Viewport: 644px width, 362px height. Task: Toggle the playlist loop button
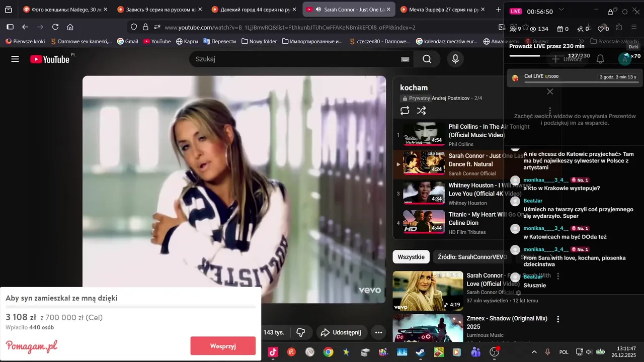point(405,111)
